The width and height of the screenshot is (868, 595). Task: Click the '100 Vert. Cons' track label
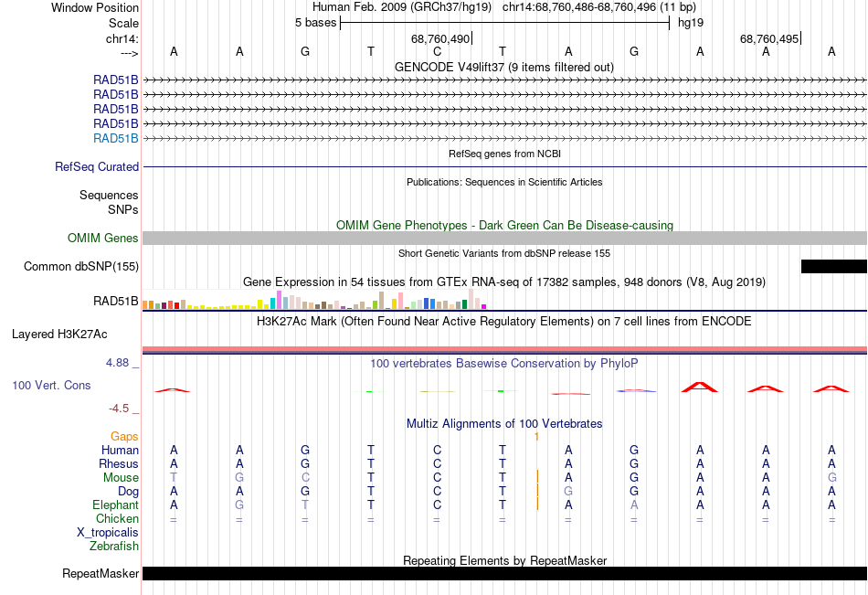point(51,385)
